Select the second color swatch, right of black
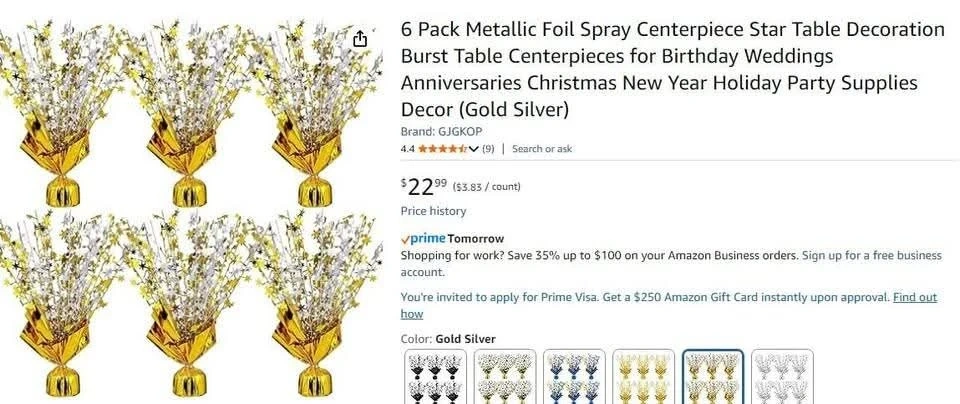960x404 pixels. [505, 376]
